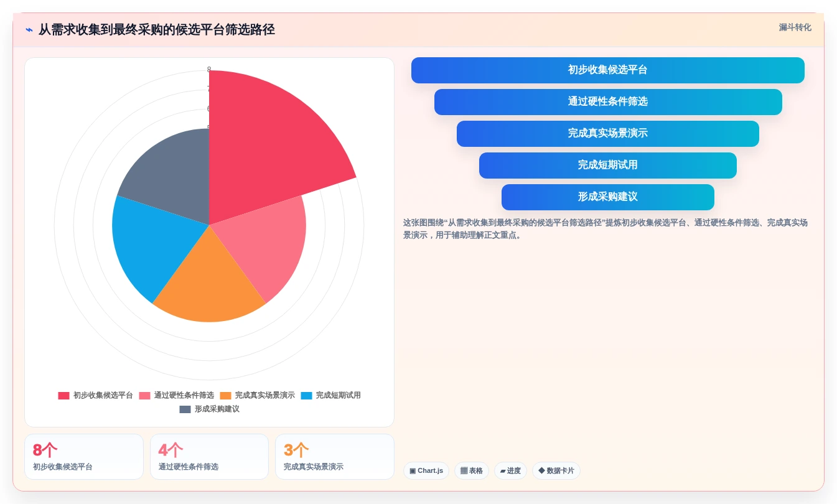Select the 完成真实场景演示 funnel bar
The width and height of the screenshot is (837, 504).
(x=608, y=134)
